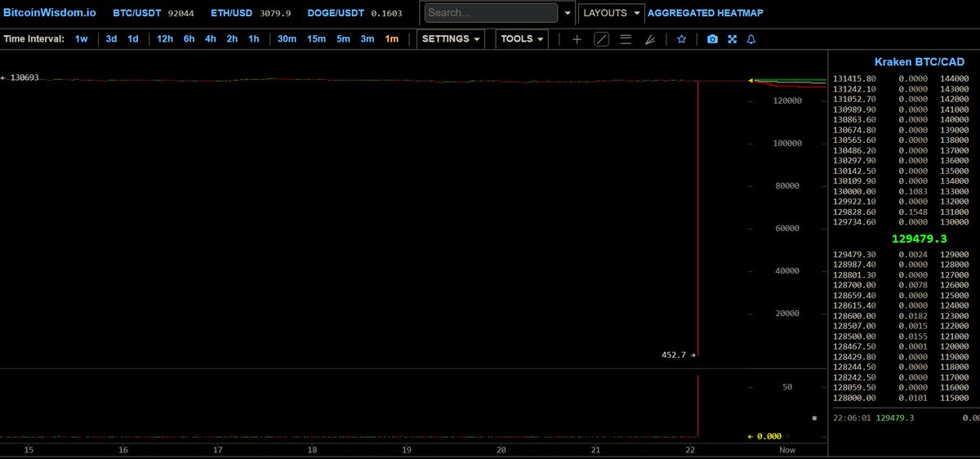Open price alerts via bell icon
The image size is (980, 459).
(x=751, y=39)
